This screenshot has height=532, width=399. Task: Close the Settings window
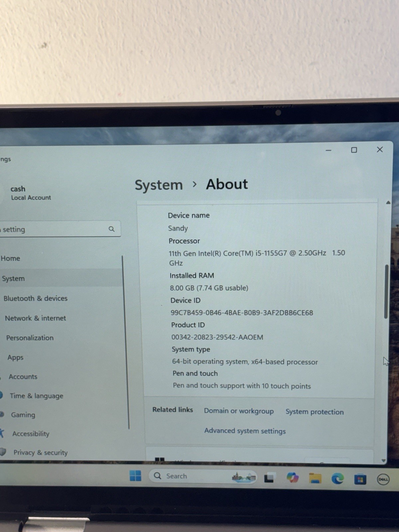380,150
